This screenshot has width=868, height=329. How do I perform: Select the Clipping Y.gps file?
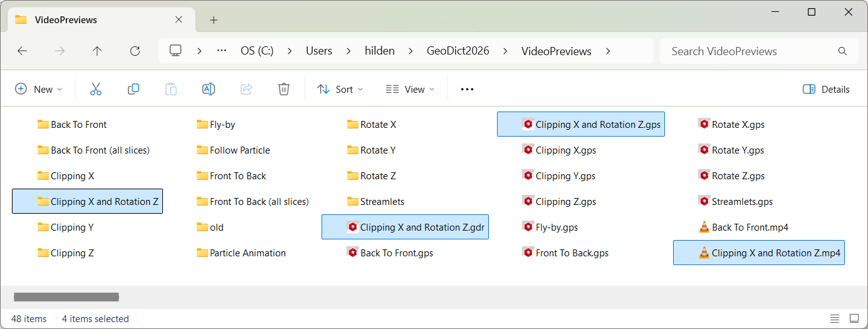point(559,175)
